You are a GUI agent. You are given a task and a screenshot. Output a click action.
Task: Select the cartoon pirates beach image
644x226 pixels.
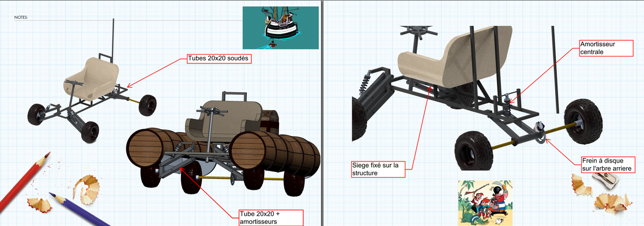pos(485,202)
